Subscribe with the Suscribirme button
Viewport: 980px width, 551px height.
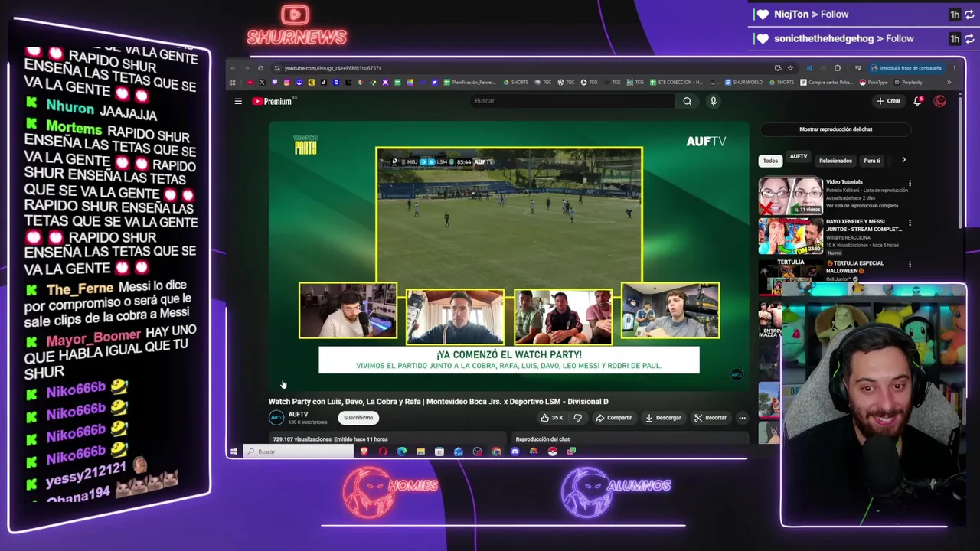(x=358, y=418)
